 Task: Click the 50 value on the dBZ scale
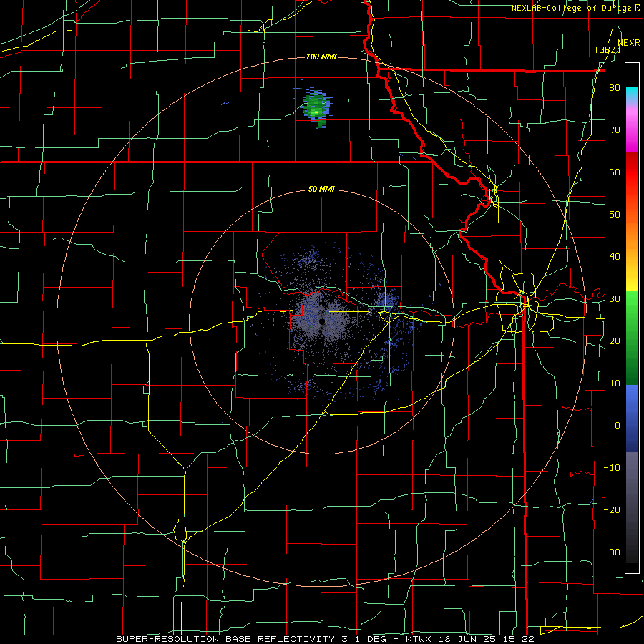tap(615, 215)
